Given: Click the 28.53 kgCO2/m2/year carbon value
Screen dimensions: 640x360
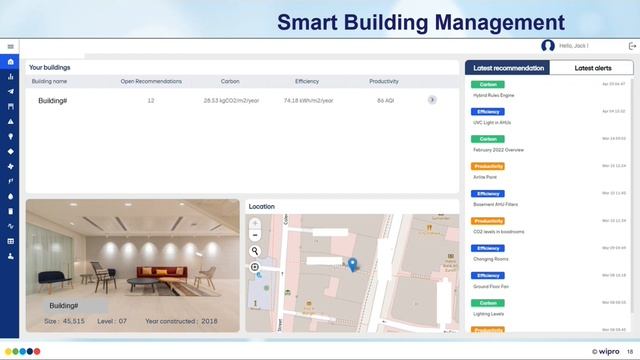Looking at the screenshot, I should pyautogui.click(x=231, y=100).
